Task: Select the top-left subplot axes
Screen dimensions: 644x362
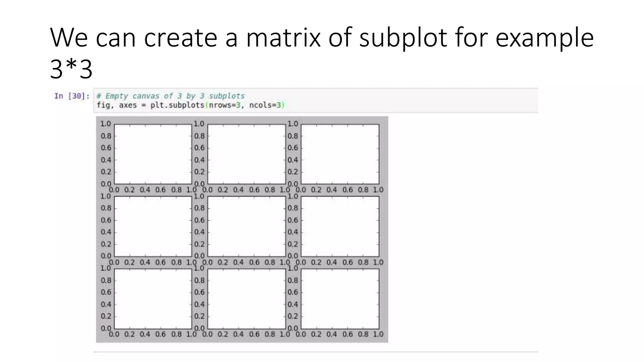Action: click(x=153, y=154)
